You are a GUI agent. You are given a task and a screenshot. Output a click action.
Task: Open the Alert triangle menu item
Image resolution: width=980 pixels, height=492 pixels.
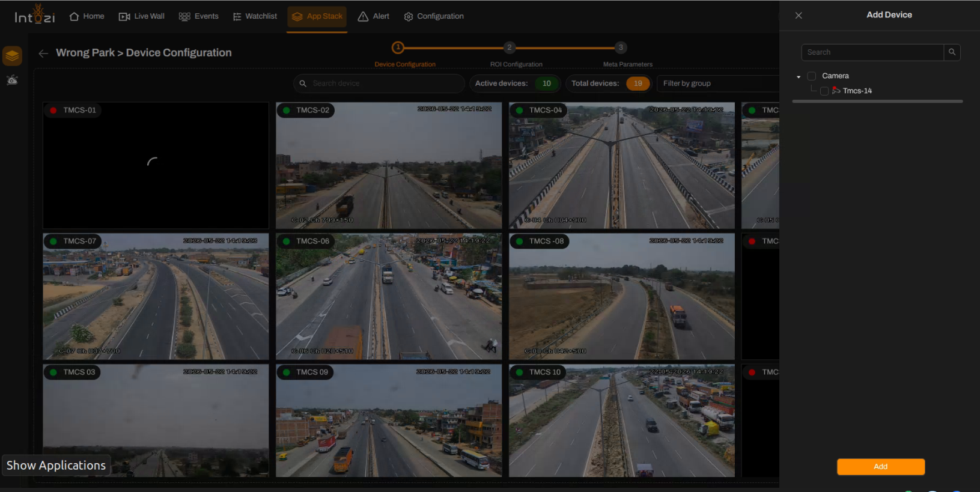[x=374, y=16]
